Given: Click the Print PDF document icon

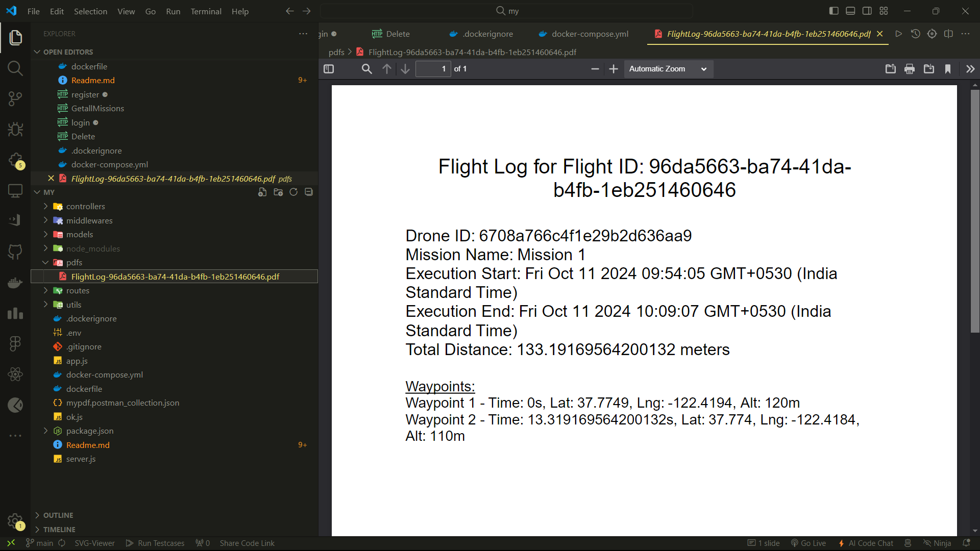Looking at the screenshot, I should [909, 69].
